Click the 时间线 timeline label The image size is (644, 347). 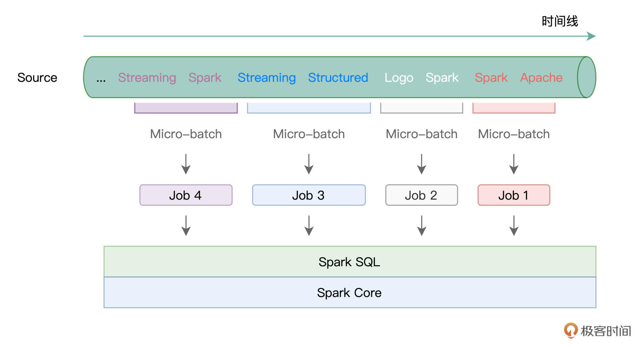click(x=559, y=21)
